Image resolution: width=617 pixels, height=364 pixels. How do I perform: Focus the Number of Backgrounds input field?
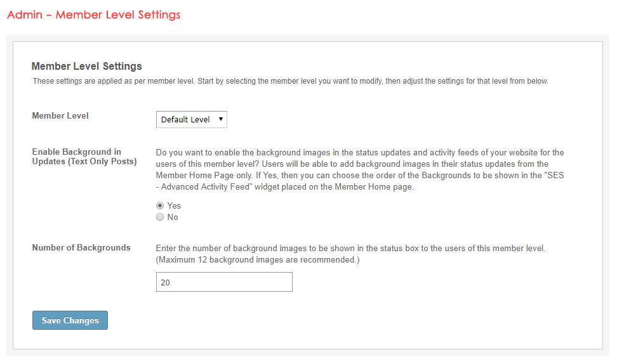point(224,282)
